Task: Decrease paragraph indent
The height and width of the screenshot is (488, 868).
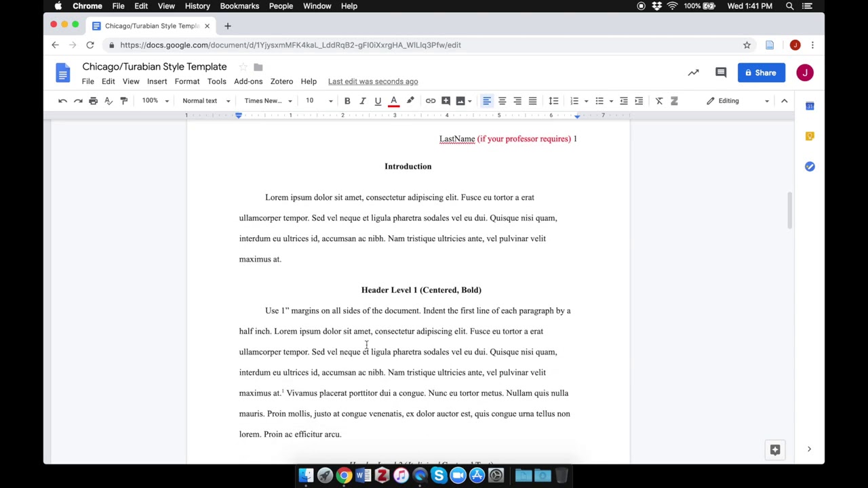Action: pyautogui.click(x=624, y=101)
